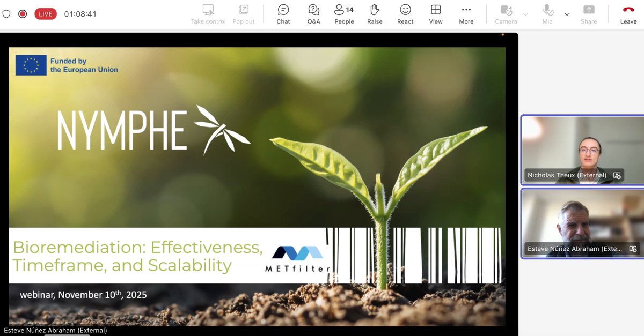Click the shield security icon
The height and width of the screenshot is (336, 644).
point(6,14)
